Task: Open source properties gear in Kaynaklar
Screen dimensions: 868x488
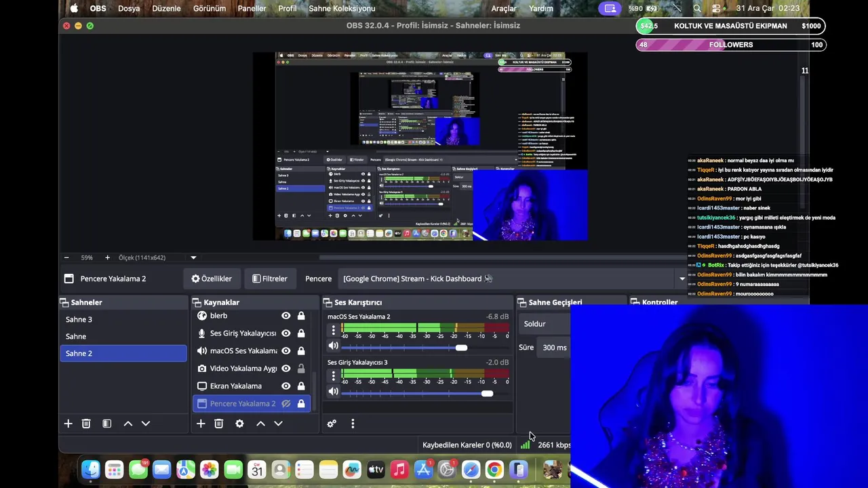Action: (239, 424)
